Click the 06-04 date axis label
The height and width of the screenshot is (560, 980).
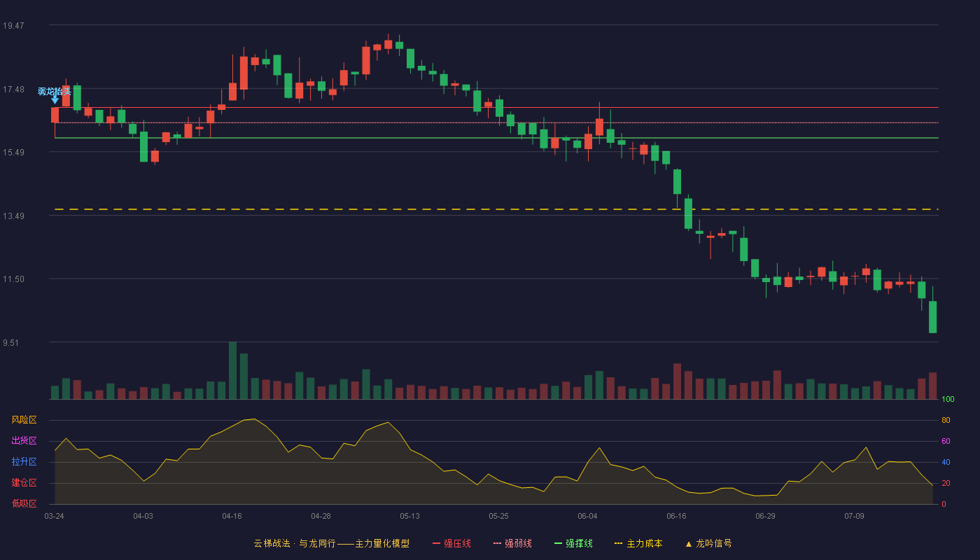[587, 516]
